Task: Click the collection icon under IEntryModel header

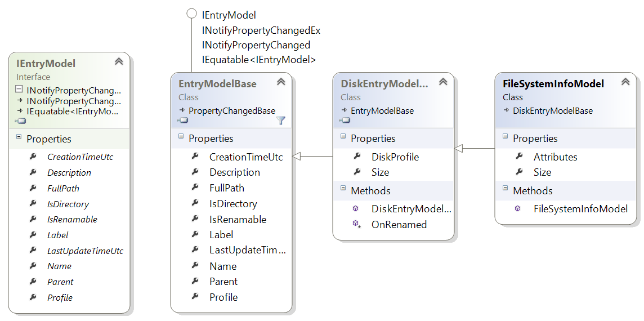Action: pyautogui.click(x=20, y=121)
